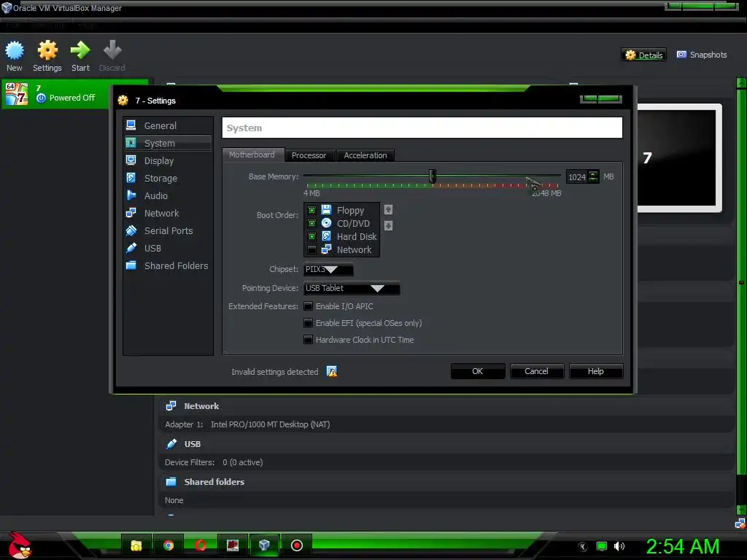Screen dimensions: 747x560
Task: Switch to the Motherboard tab
Action: click(x=252, y=155)
